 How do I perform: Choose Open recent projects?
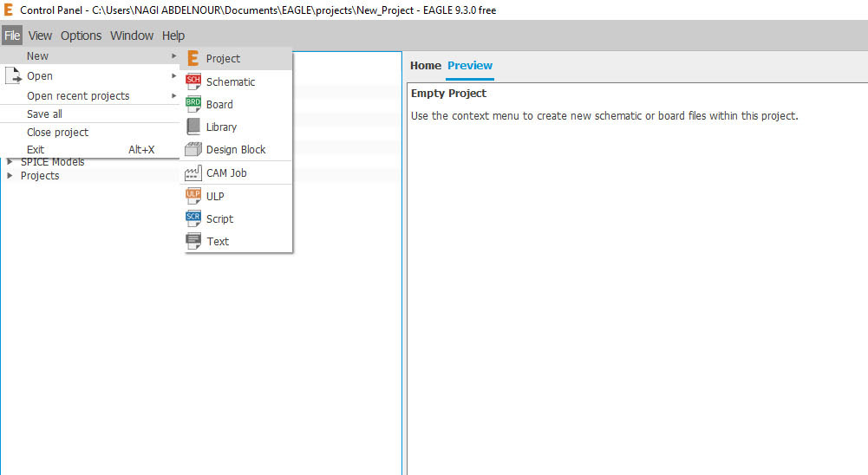point(90,95)
